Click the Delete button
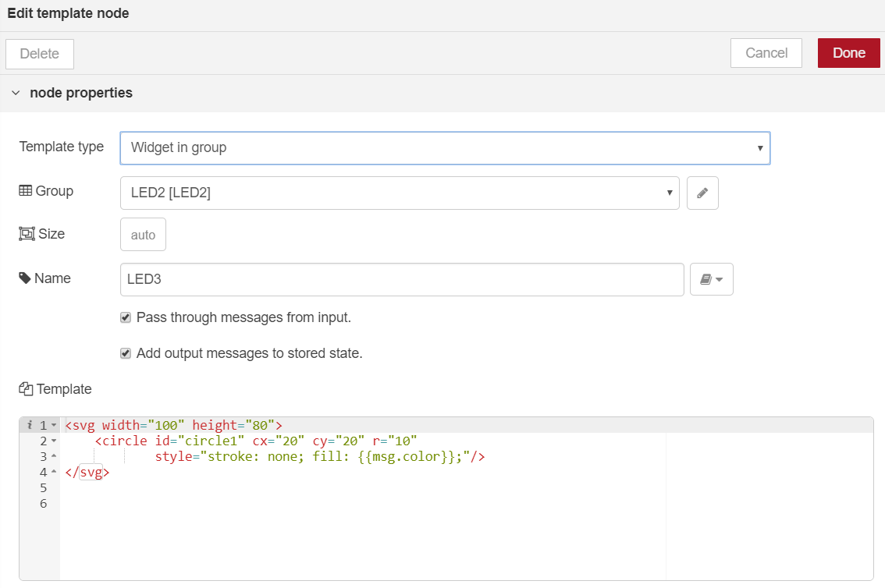Image resolution: width=885 pixels, height=588 pixels. (40, 54)
